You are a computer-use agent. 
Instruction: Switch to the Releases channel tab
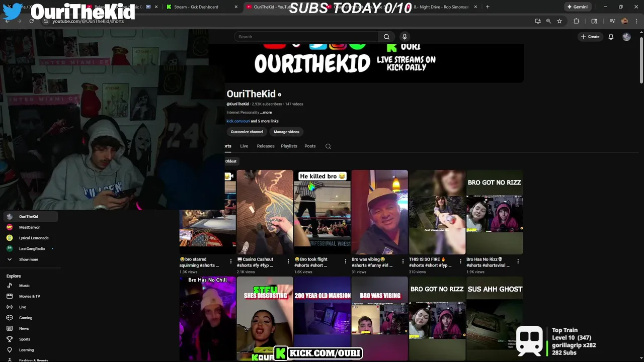coord(266,146)
